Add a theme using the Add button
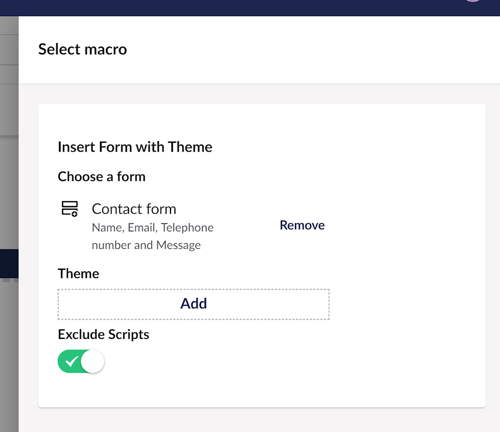This screenshot has height=432, width=500. pyautogui.click(x=194, y=304)
